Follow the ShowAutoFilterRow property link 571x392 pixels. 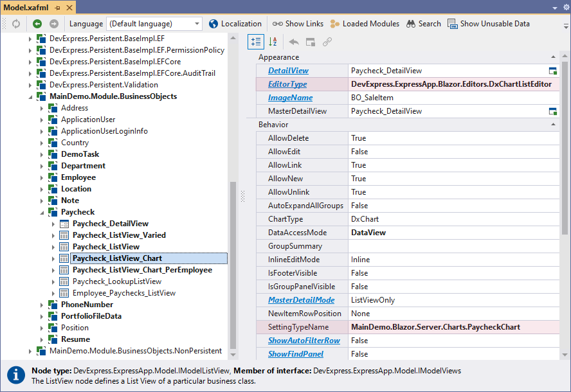click(x=304, y=341)
